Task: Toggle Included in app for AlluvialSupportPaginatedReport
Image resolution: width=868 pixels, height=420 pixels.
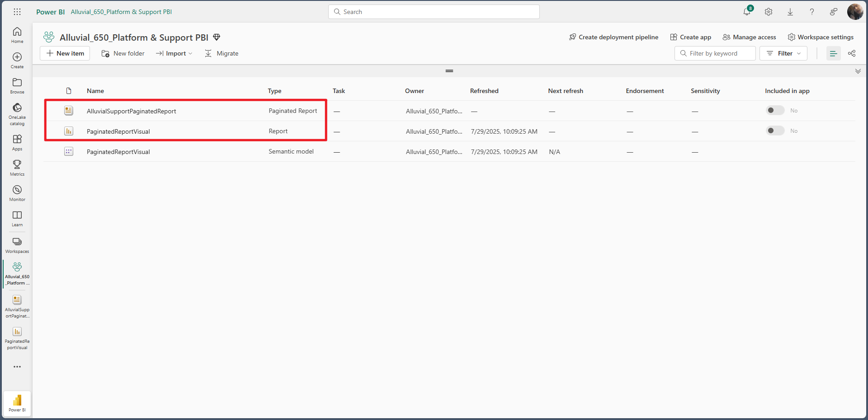Action: pos(775,111)
